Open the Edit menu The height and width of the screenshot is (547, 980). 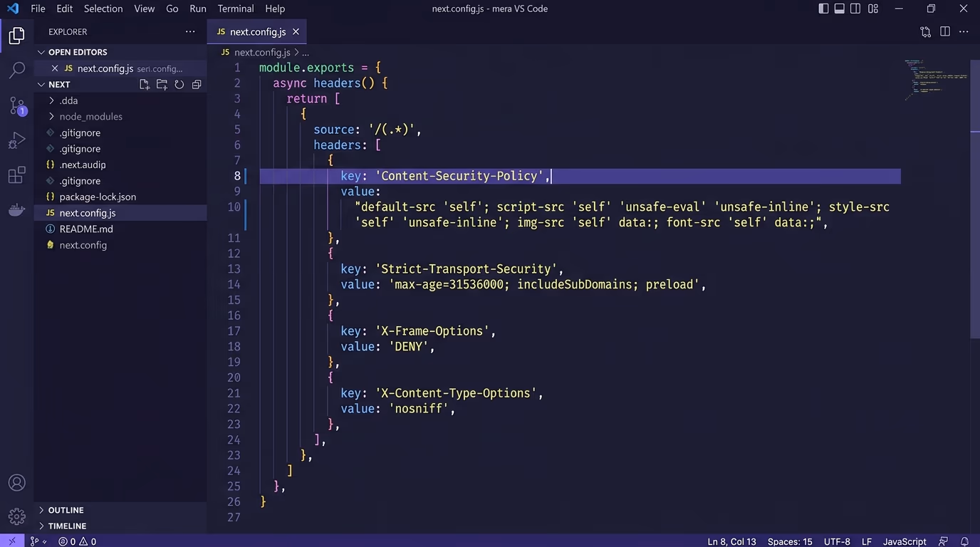65,9
